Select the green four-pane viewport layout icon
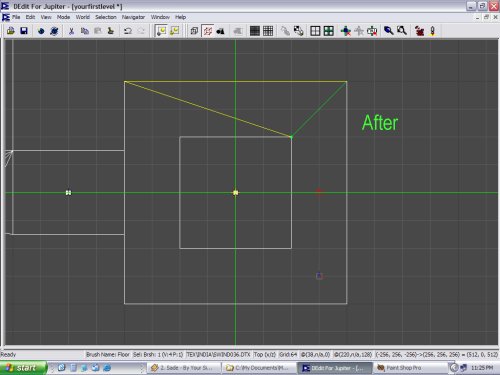Screen dimensions: 500x375 [328, 31]
